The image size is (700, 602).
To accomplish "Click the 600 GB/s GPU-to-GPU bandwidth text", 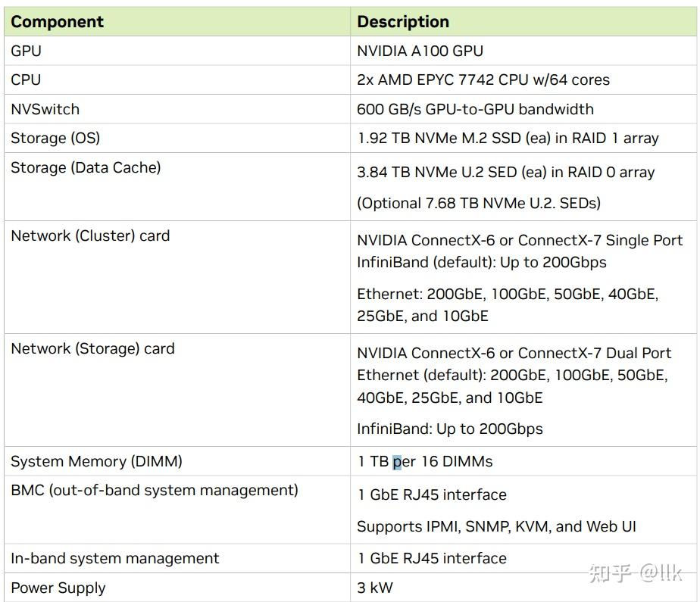I will point(475,109).
